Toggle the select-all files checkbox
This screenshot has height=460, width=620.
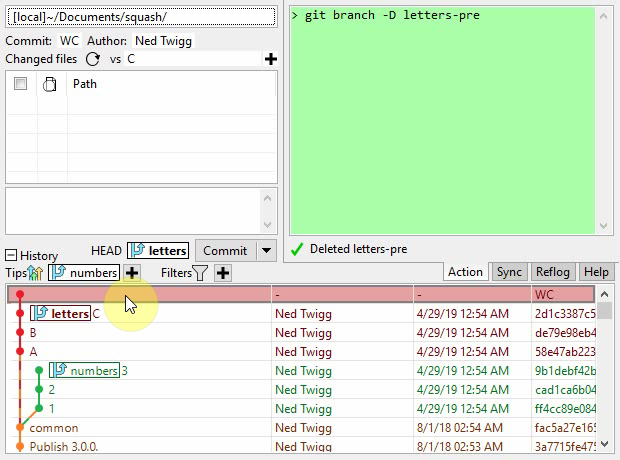(20, 85)
